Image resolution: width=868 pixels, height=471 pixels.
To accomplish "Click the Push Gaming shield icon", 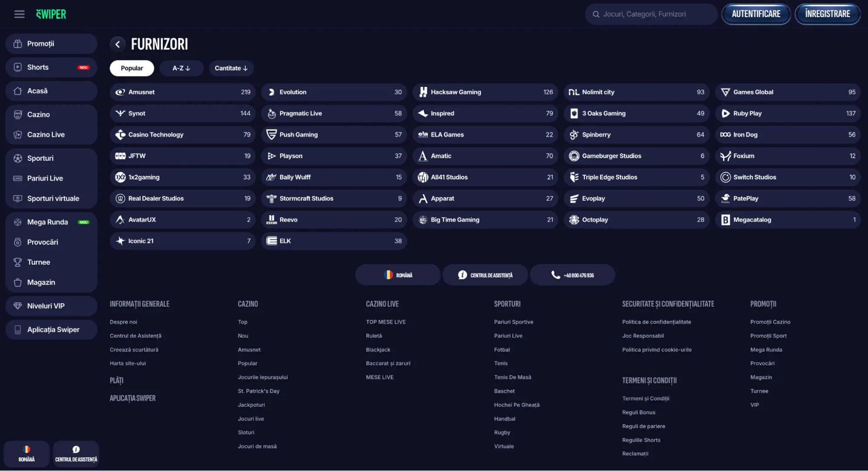I will (x=271, y=135).
